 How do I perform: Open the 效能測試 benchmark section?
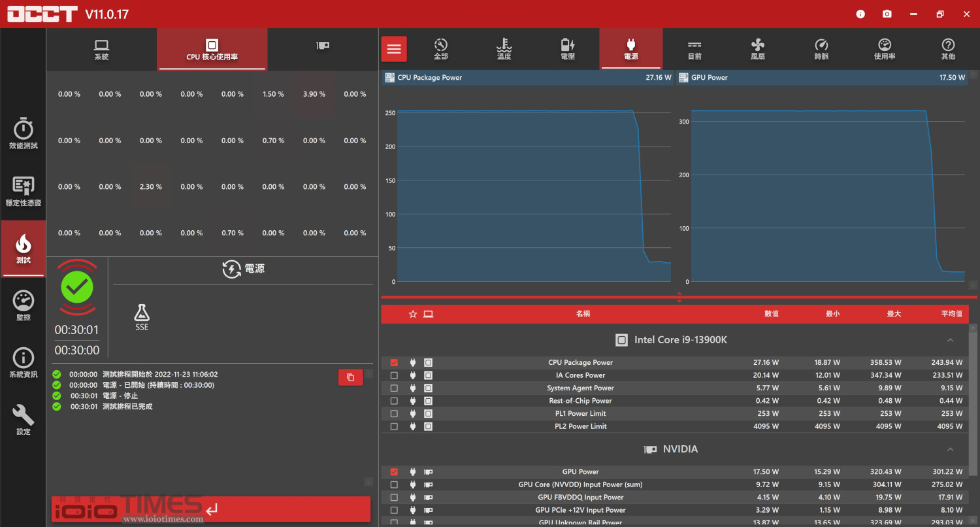23,133
